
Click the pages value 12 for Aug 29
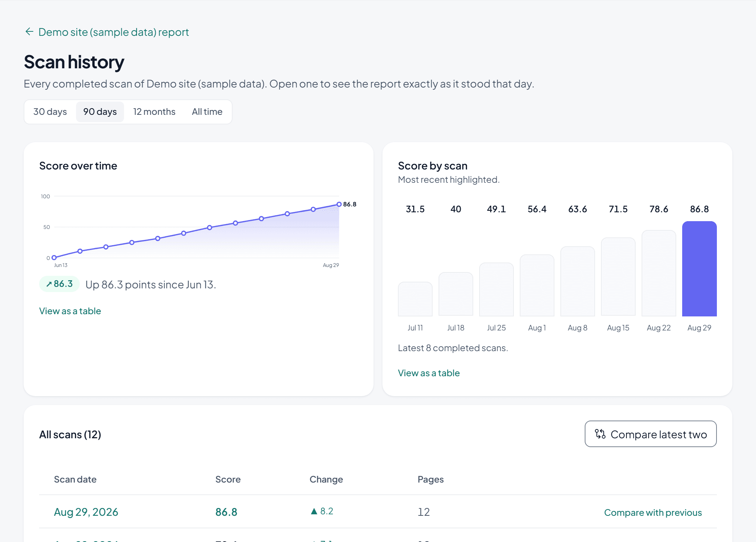pyautogui.click(x=424, y=512)
